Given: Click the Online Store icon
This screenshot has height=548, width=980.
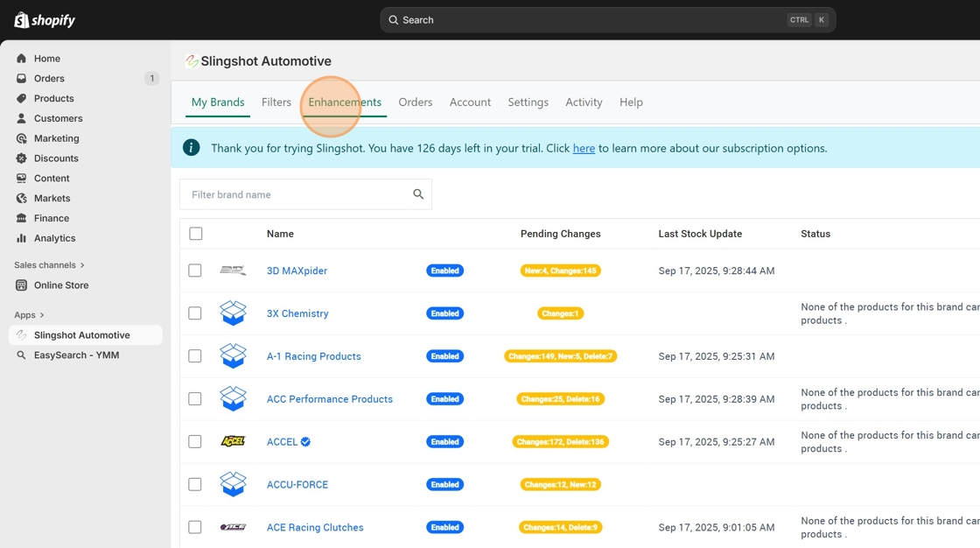Looking at the screenshot, I should (x=21, y=285).
